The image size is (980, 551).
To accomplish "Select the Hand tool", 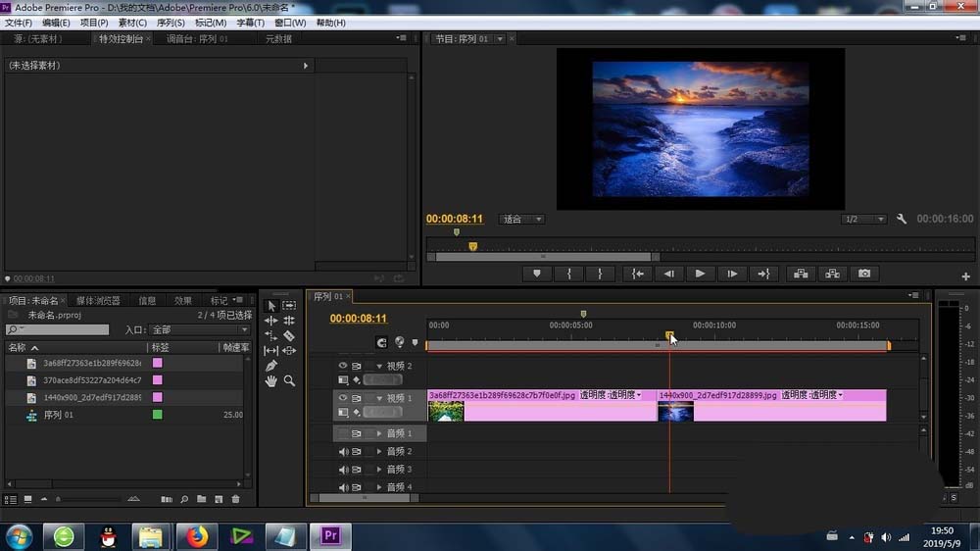I will (271, 380).
